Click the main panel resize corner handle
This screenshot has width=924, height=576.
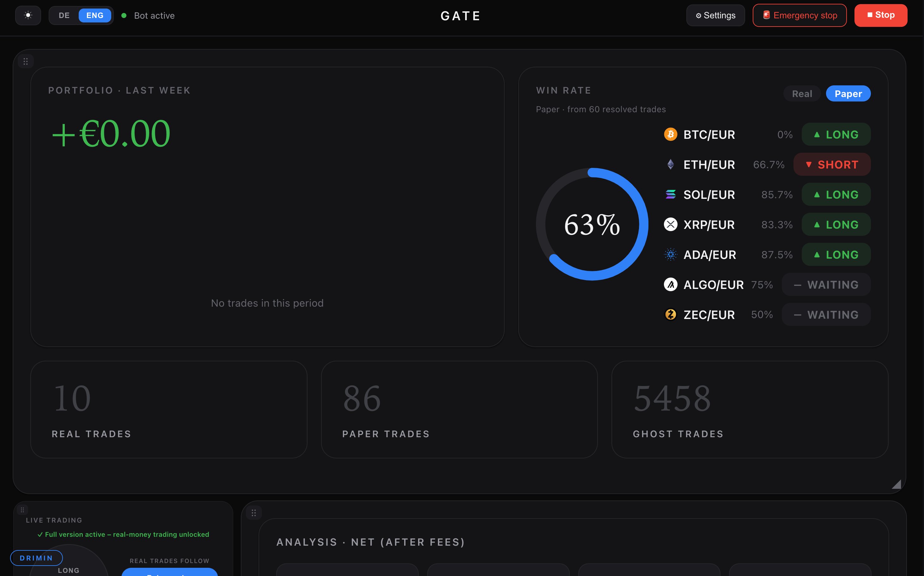tap(896, 484)
